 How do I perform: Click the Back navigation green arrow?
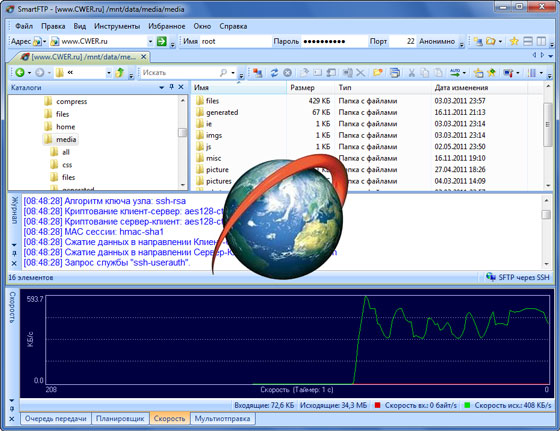[20, 72]
